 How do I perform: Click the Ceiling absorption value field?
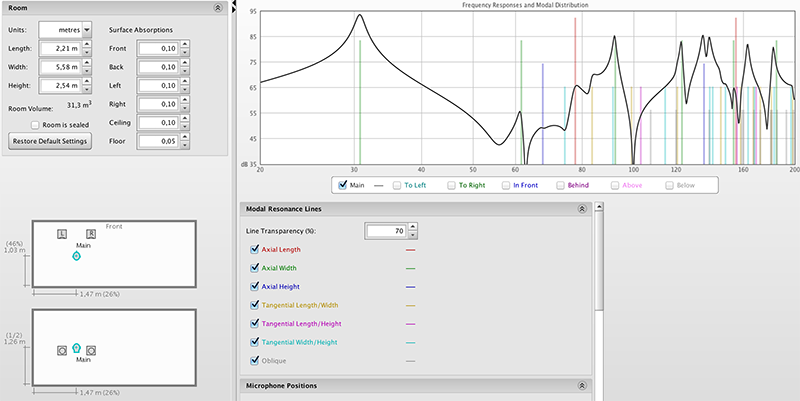pos(158,123)
